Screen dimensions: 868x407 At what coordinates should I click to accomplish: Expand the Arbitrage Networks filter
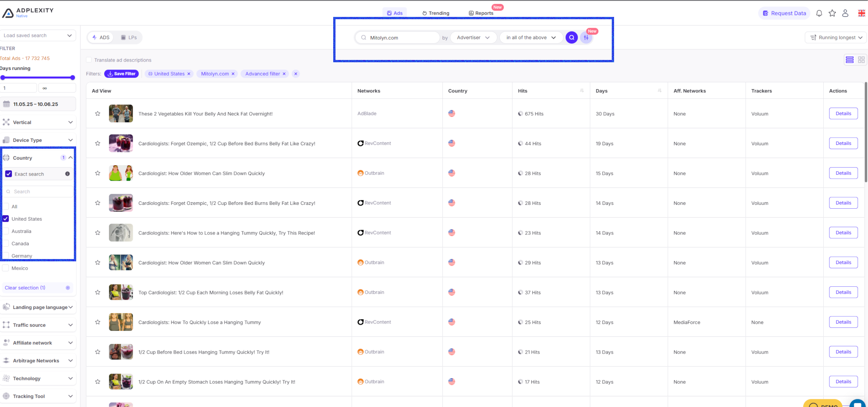point(38,360)
